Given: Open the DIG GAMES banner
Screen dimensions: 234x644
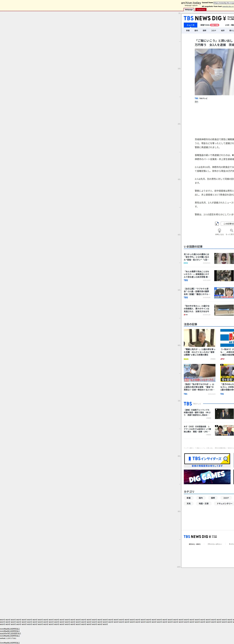Looking at the screenshot, I should 207,477.
